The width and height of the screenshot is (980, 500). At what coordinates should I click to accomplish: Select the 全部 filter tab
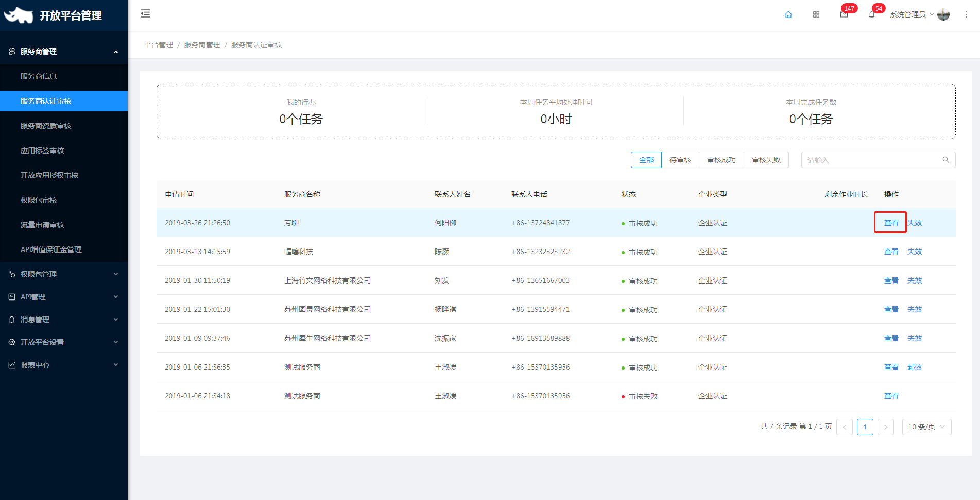pos(646,160)
